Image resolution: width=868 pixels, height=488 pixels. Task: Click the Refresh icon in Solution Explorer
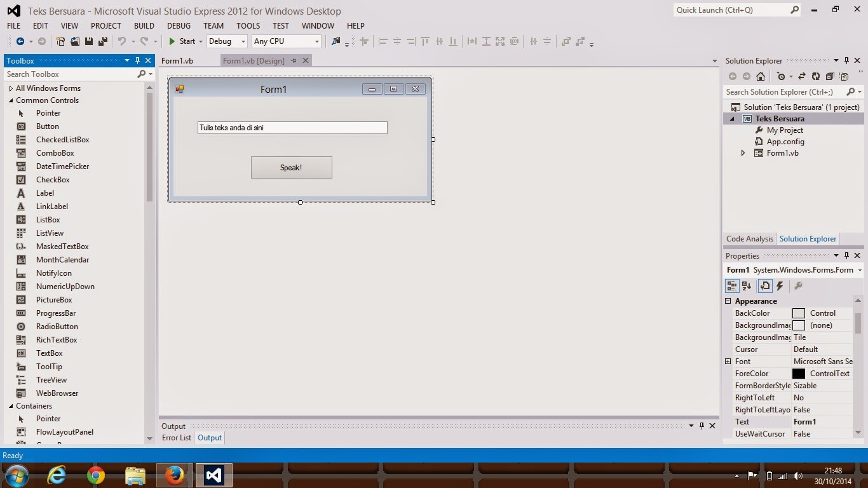pyautogui.click(x=816, y=76)
